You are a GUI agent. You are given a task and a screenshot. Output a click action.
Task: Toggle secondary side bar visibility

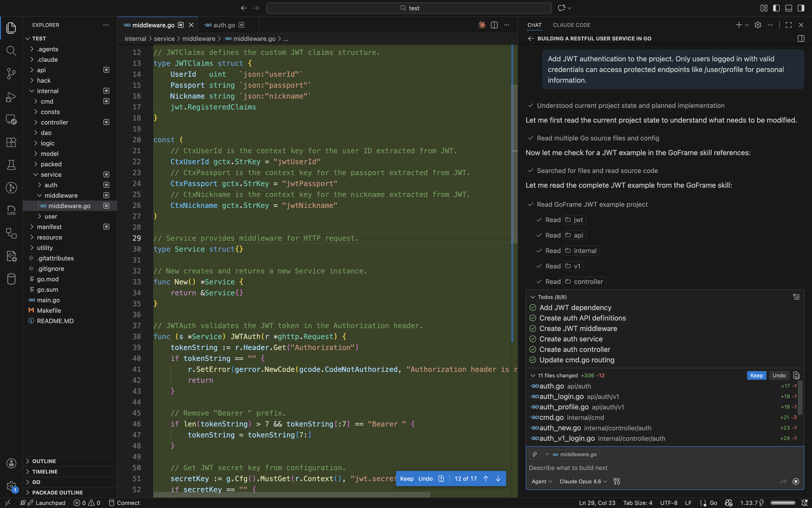point(801,8)
